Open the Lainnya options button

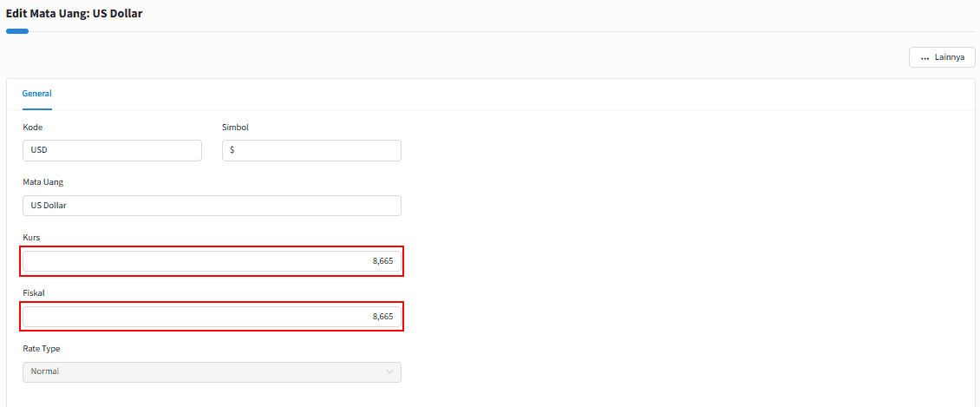tap(942, 57)
